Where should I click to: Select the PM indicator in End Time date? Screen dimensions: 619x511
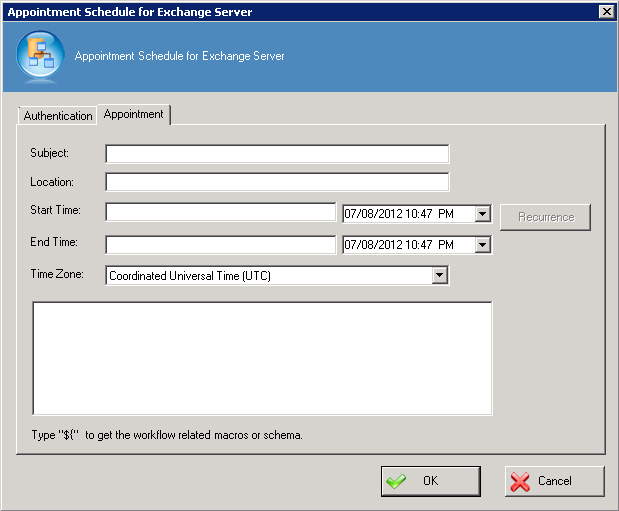[x=445, y=246]
